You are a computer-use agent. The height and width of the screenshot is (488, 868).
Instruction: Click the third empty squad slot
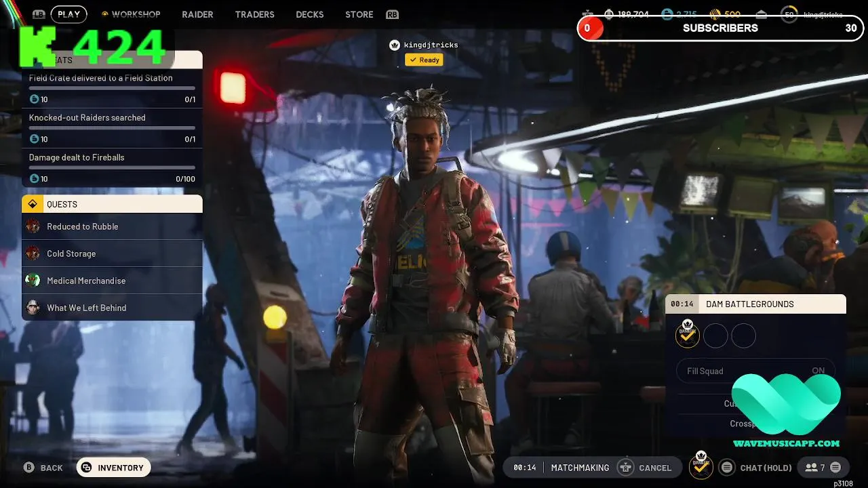coord(743,335)
